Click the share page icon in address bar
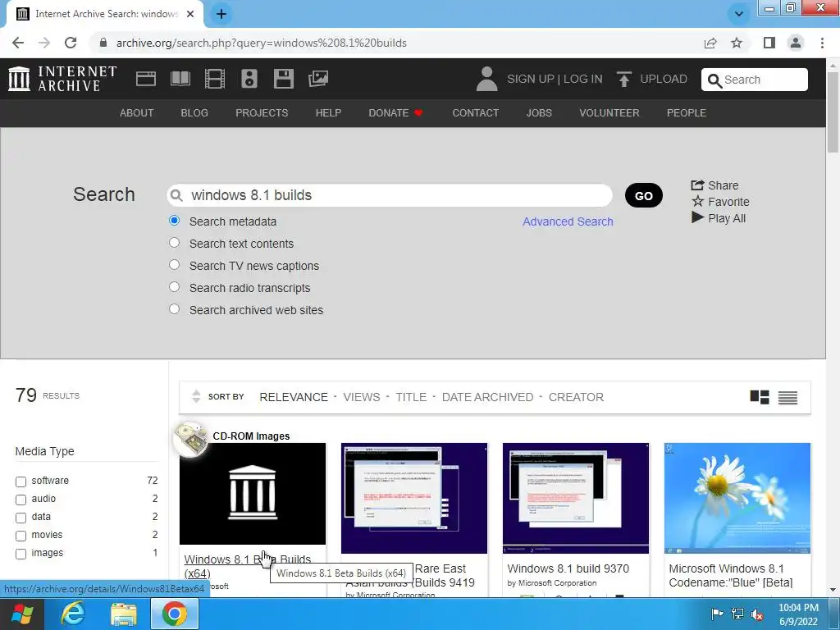Screen dimensions: 840x630 [x=710, y=43]
